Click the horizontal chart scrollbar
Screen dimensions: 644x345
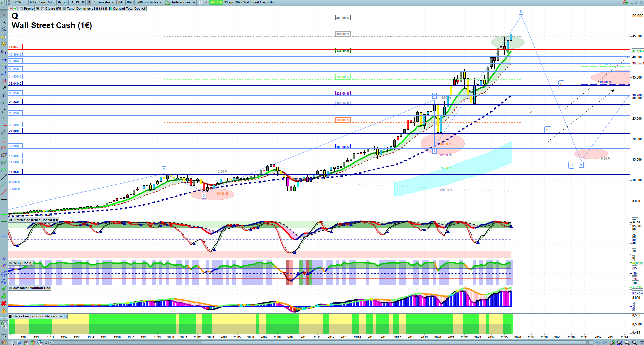pyautogui.click(x=320, y=342)
